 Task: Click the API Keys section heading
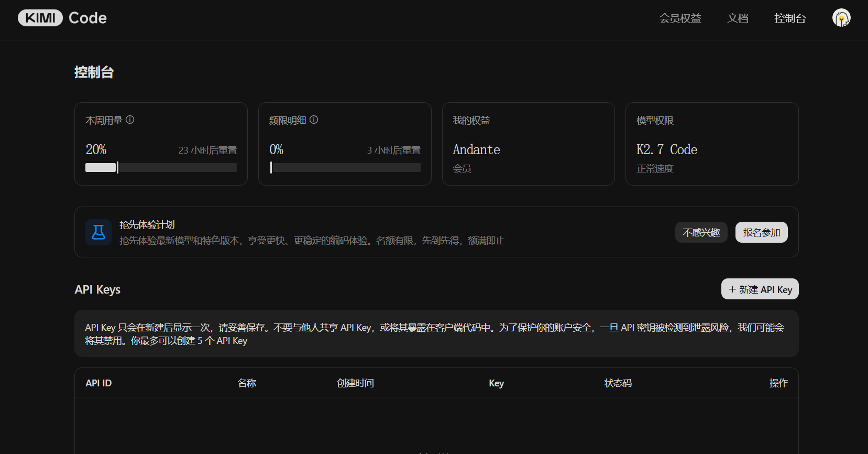(97, 290)
